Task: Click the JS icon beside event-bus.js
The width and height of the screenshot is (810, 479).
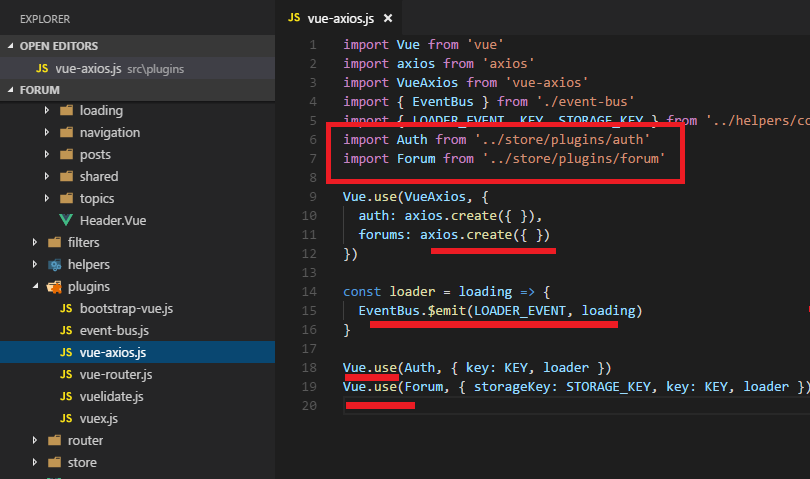Action: click(66, 330)
